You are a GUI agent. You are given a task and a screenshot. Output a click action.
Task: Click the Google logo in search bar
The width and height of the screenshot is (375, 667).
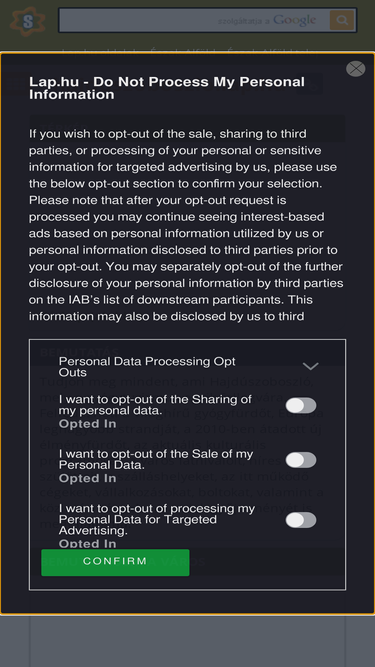(x=294, y=20)
